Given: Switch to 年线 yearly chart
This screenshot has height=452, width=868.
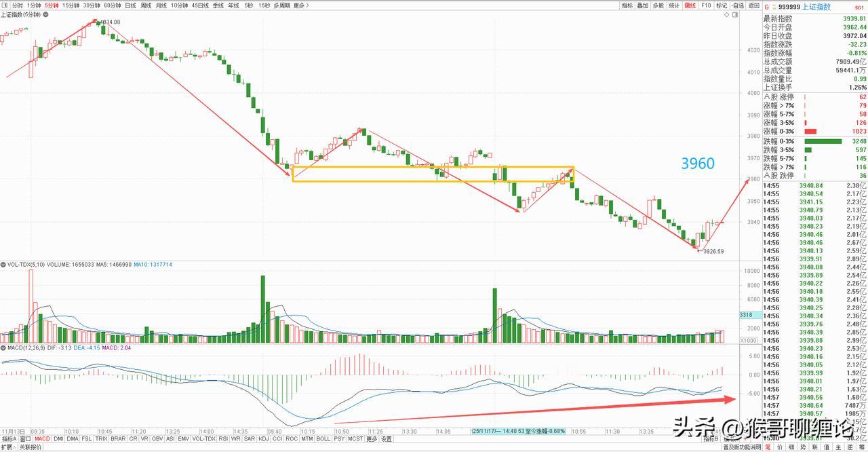Looking at the screenshot, I should tap(233, 5).
